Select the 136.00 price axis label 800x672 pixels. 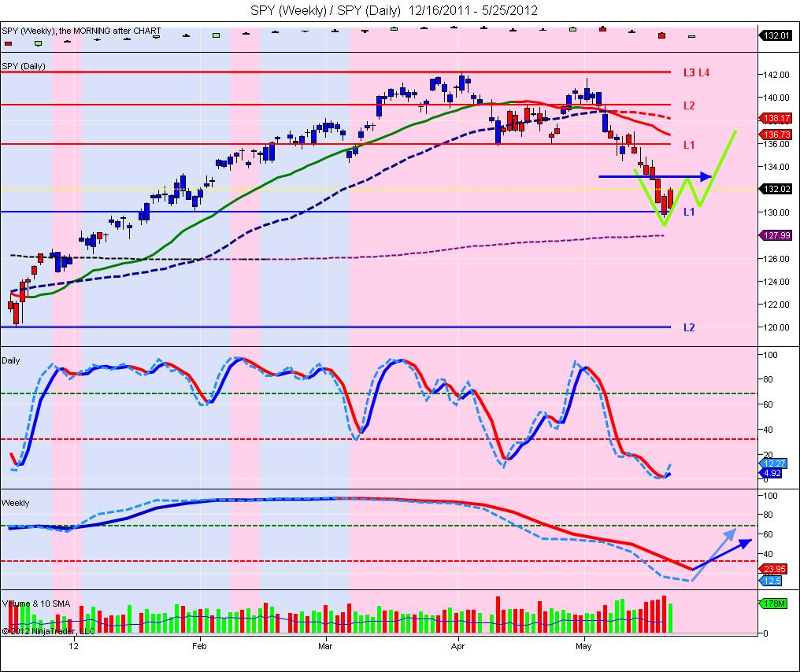coord(776,144)
